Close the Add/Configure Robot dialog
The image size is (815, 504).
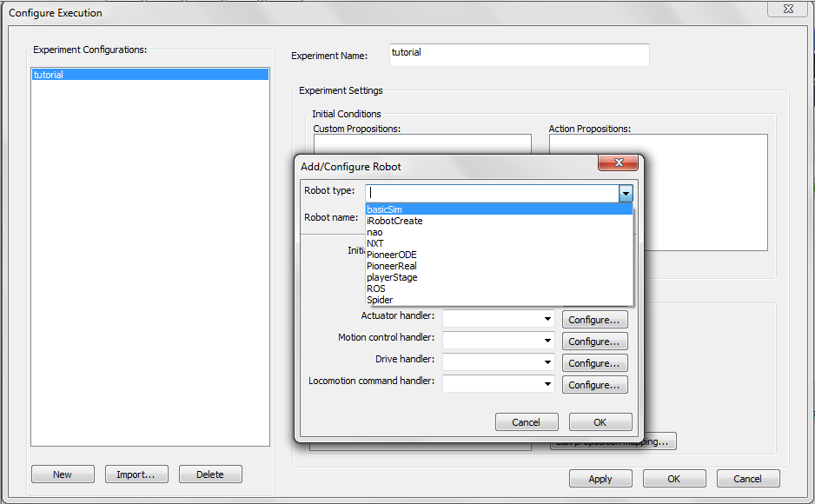618,163
